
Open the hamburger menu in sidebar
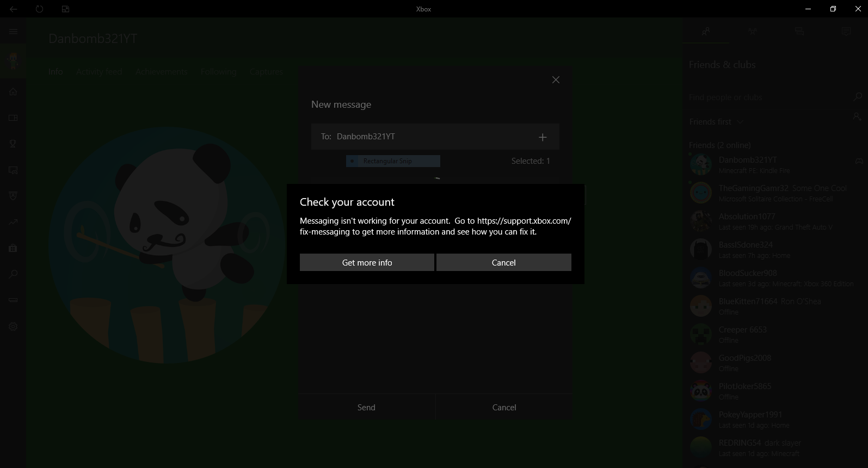13,32
